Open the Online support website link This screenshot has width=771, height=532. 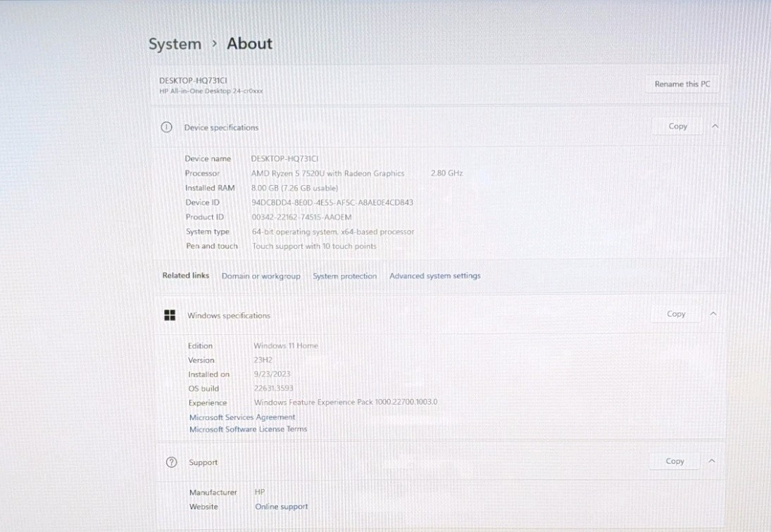point(281,507)
